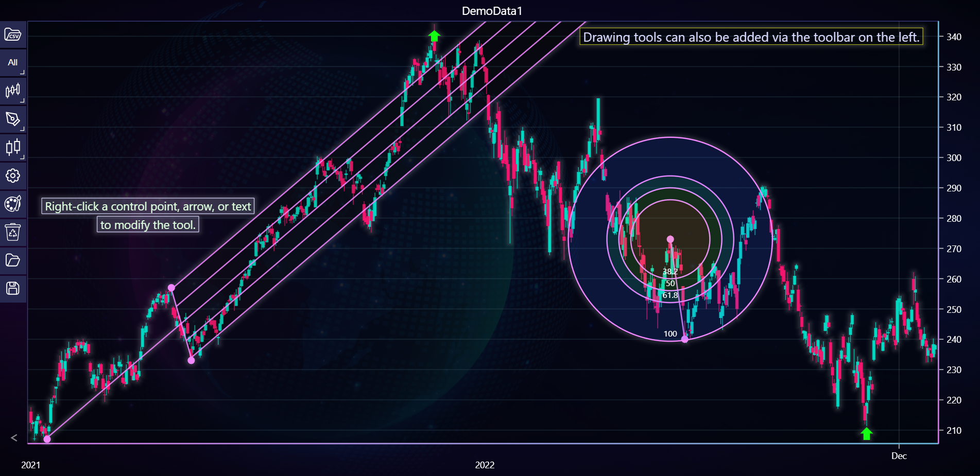Screen dimensions: 980x476
Task: Select the Fibonacci circle edge control point near 100
Action: pyautogui.click(x=684, y=339)
